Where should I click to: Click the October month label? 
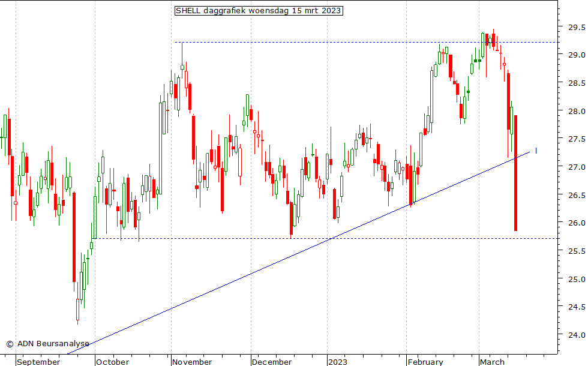(x=113, y=362)
